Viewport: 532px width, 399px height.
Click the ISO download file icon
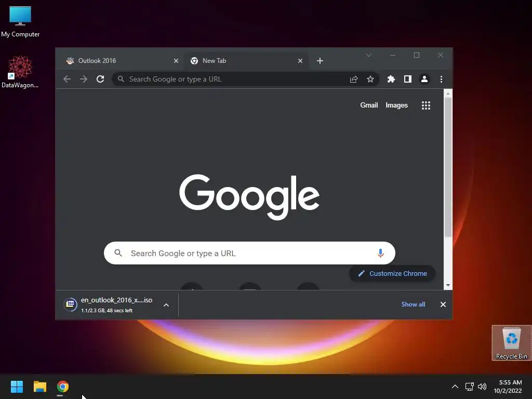click(x=70, y=304)
